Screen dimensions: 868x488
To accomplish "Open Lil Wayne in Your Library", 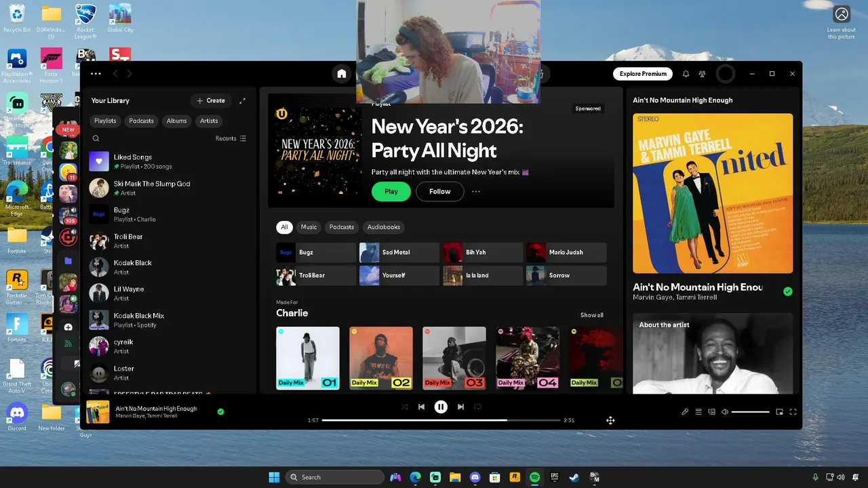I will point(169,293).
